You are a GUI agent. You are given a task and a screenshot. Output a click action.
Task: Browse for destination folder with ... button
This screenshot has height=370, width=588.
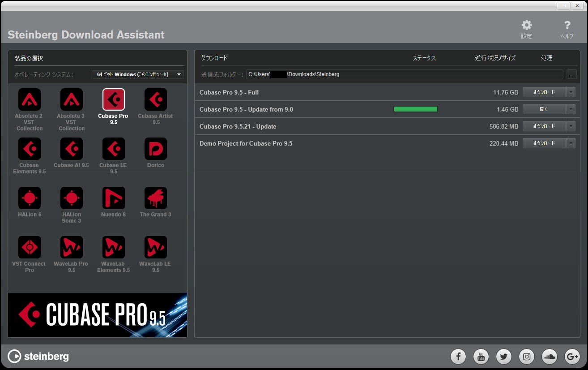coord(571,74)
